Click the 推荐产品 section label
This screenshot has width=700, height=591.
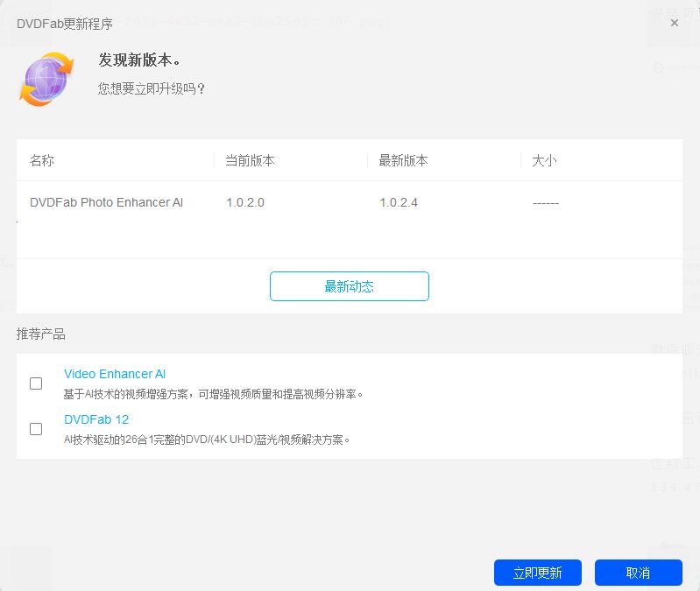(41, 334)
